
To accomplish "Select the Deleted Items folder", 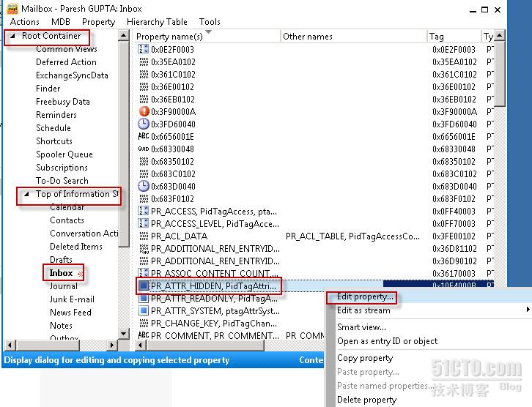I will click(x=76, y=247).
